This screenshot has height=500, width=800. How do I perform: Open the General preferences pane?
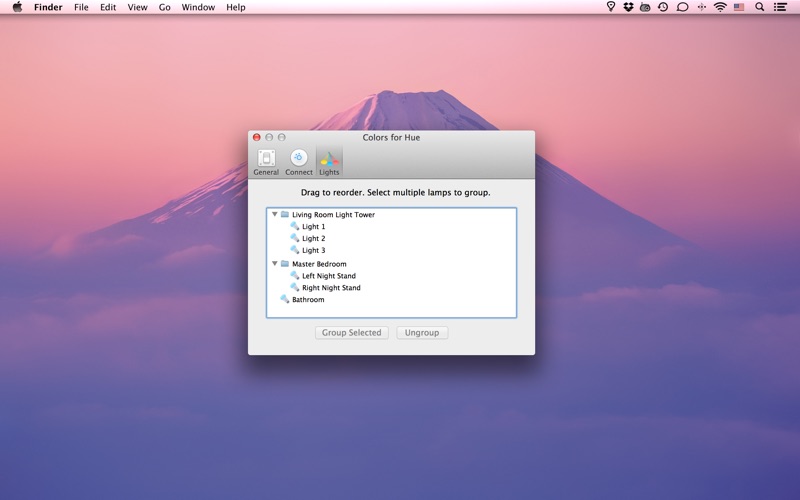(266, 162)
